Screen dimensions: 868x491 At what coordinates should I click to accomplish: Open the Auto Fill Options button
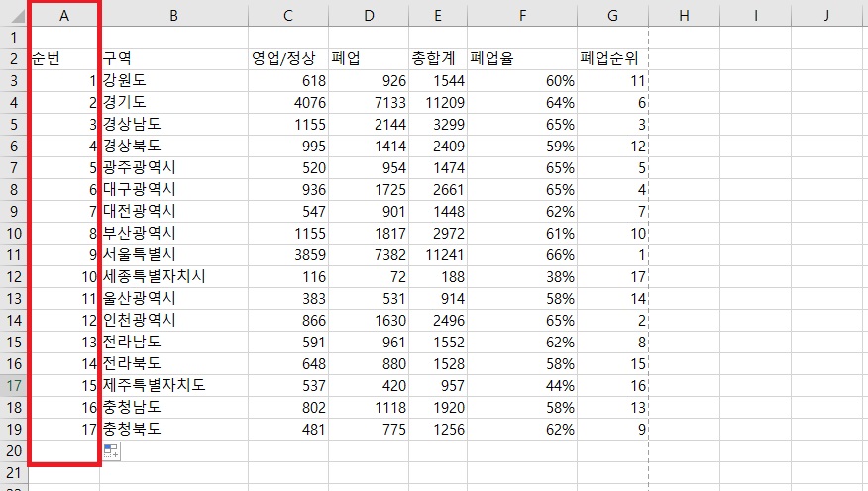[x=111, y=451]
